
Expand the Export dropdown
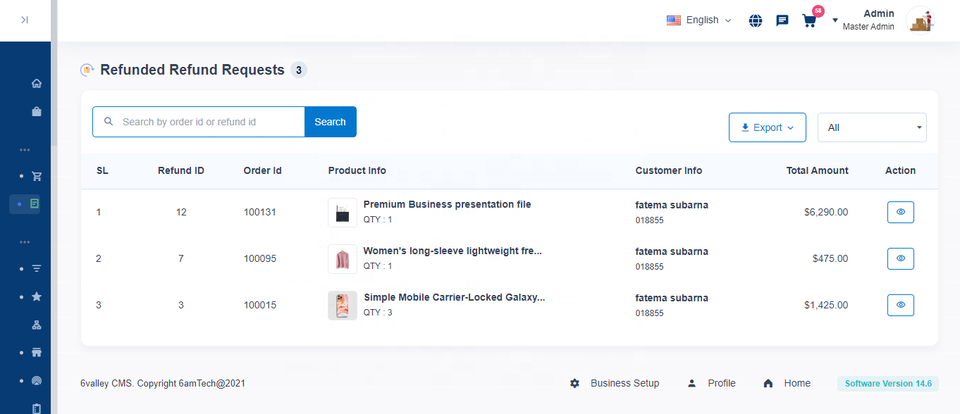(767, 128)
